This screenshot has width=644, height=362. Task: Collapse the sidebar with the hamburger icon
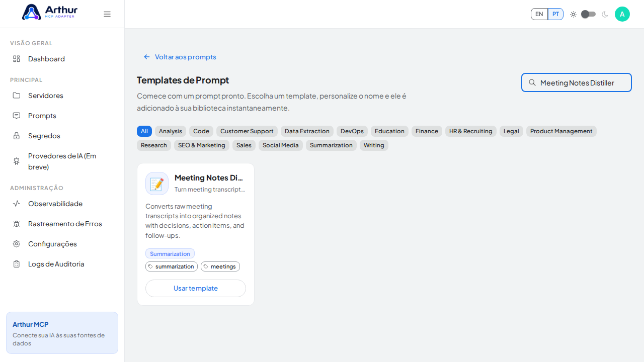(107, 14)
